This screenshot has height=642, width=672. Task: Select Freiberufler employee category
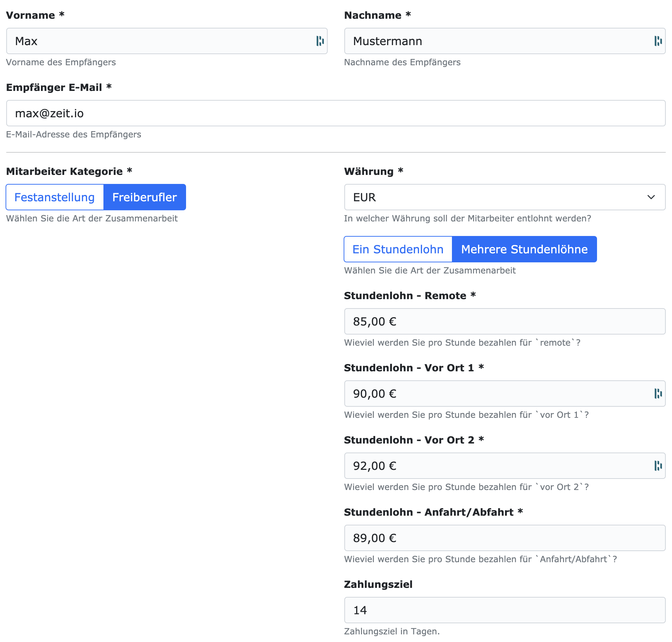[144, 197]
